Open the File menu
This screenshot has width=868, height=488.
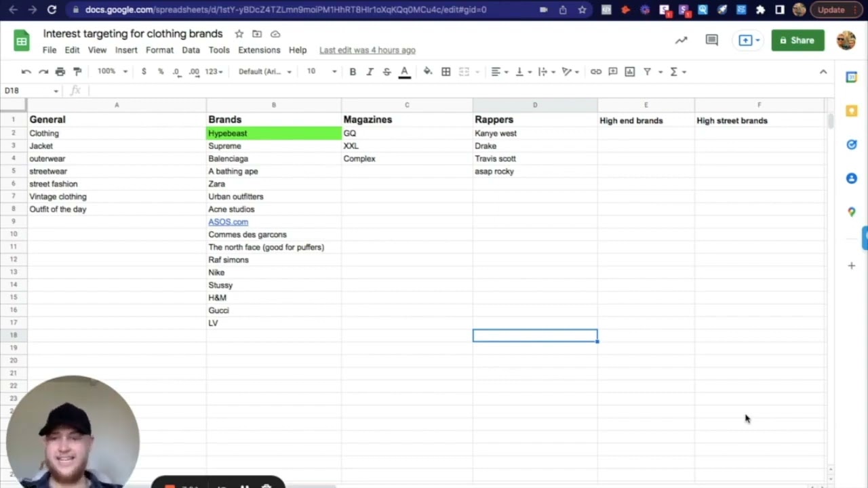(x=50, y=50)
